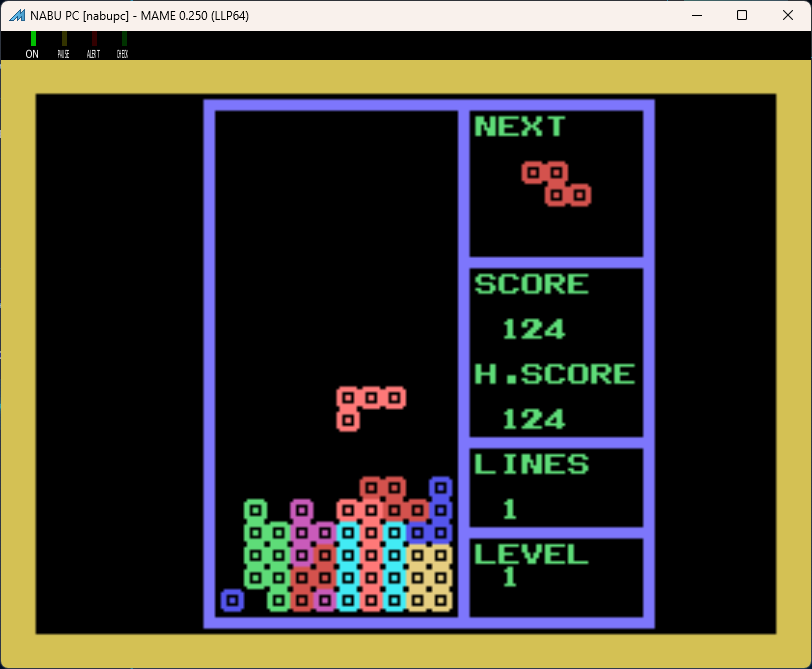This screenshot has width=812, height=669.
Task: Click the yellow square piece in the stack
Action: pos(429,577)
